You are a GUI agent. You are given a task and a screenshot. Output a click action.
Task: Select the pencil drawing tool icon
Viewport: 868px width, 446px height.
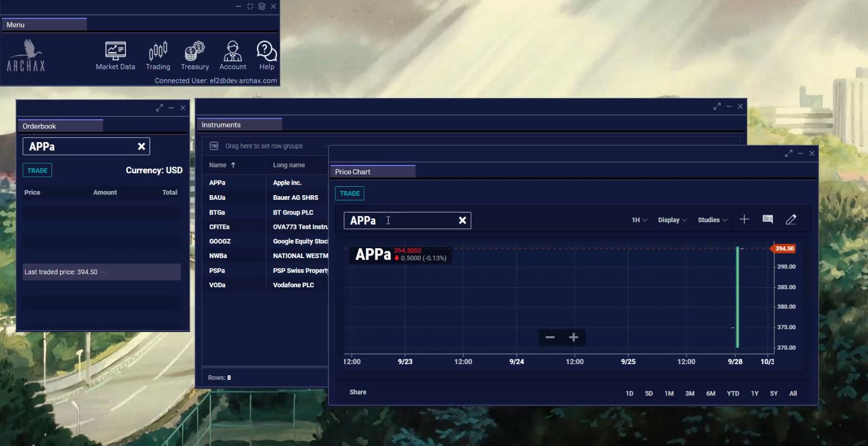(791, 220)
